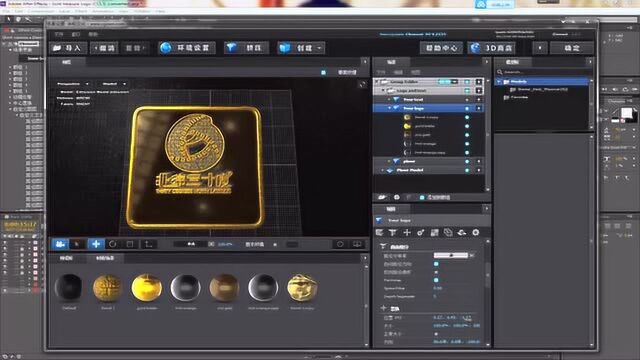Collapse the Front logo object
This screenshot has height=360, width=640.
point(389,108)
